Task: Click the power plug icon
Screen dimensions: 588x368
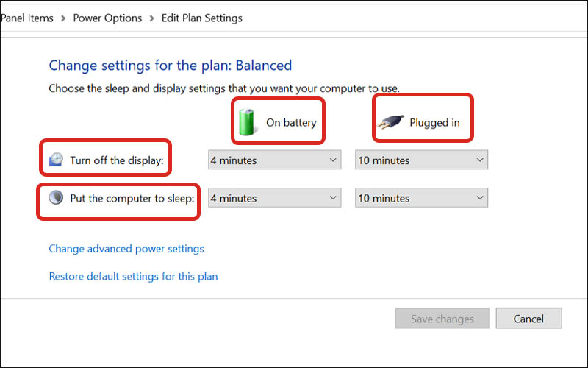Action: [390, 123]
